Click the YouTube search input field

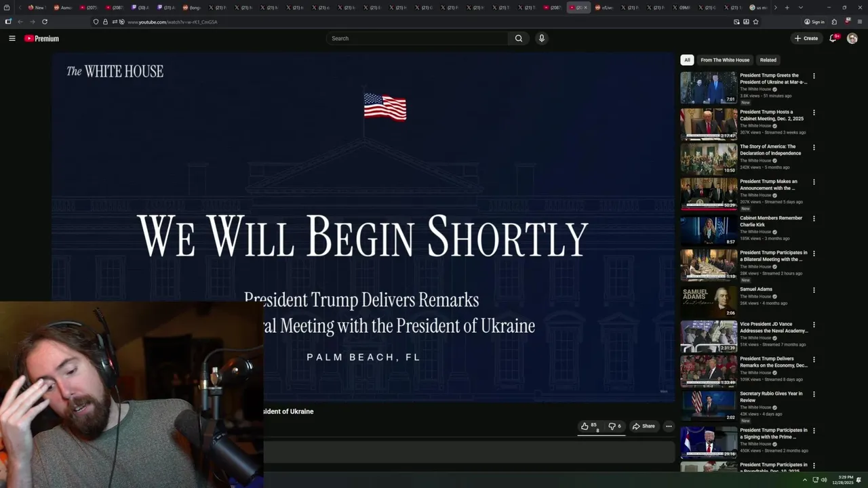417,39
